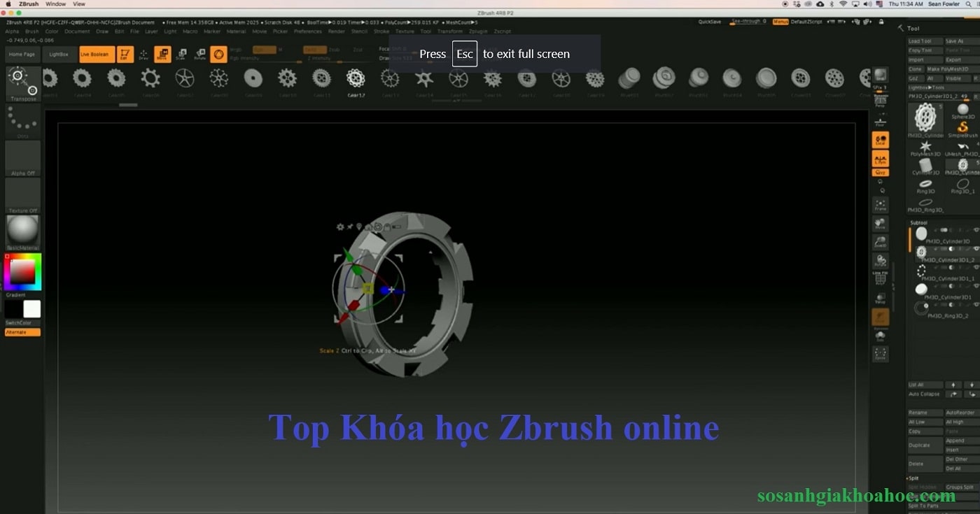This screenshot has height=514, width=980.
Task: Click the Make PolyMesh3D button
Action: tap(947, 69)
